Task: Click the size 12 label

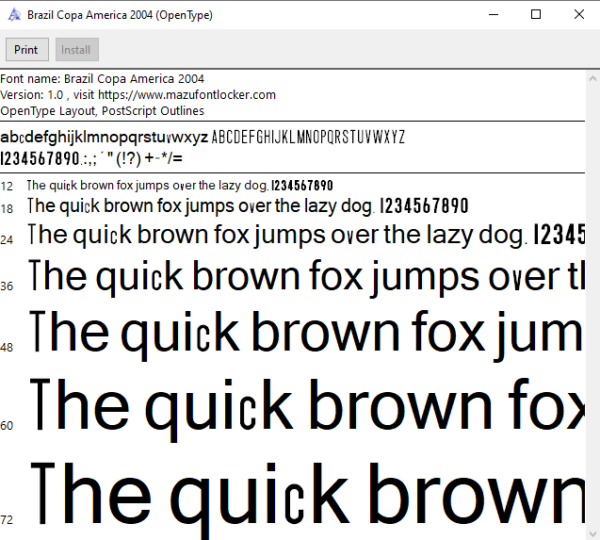Action: click(7, 186)
